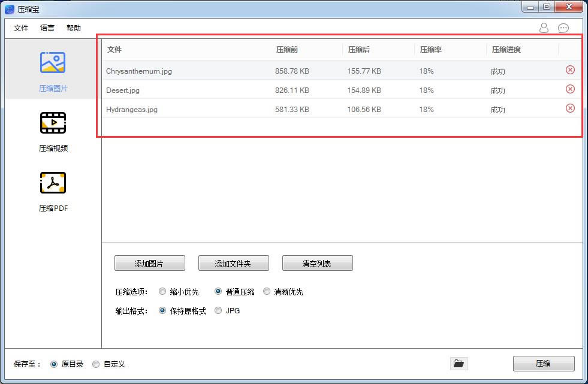Click 成功 status of Desert.jpg
This screenshot has height=384, width=588.
click(497, 90)
